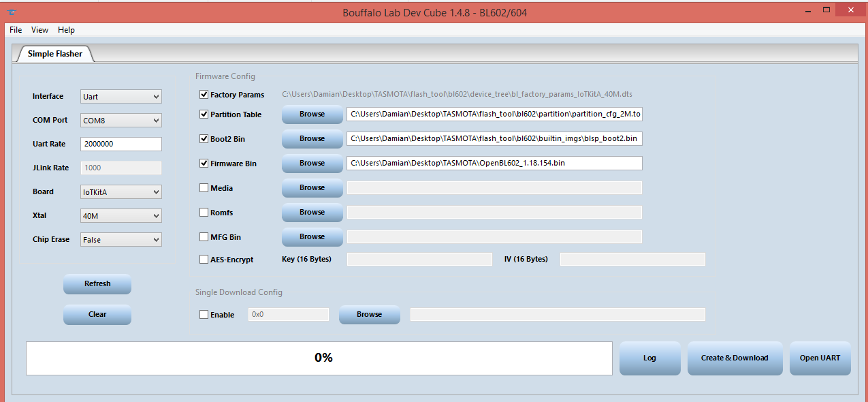Click Browse in Single Download Config
This screenshot has height=402, width=868.
(369, 315)
